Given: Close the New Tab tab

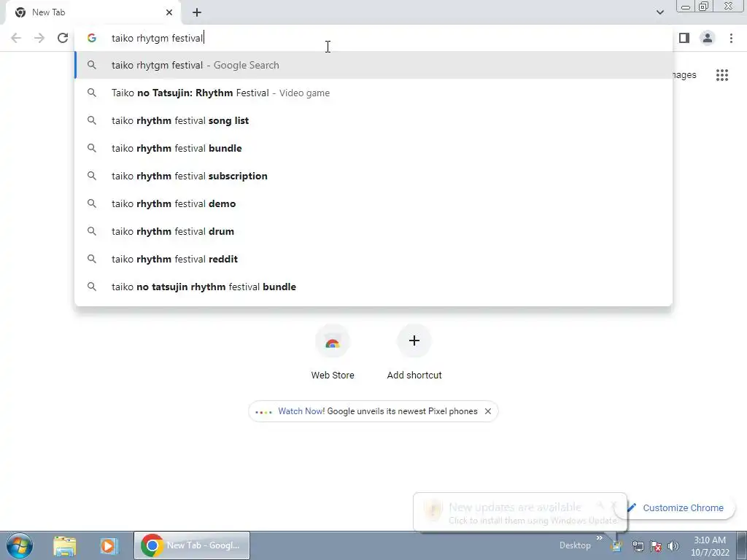Looking at the screenshot, I should point(169,12).
